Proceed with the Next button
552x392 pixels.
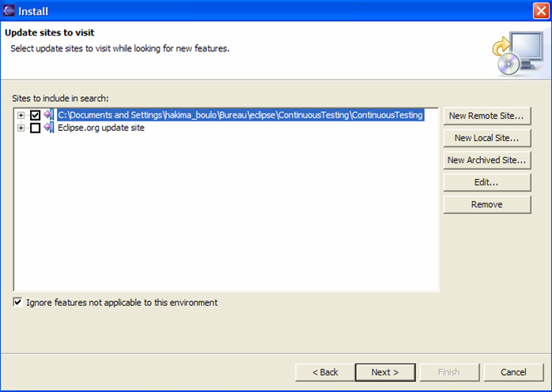385,371
